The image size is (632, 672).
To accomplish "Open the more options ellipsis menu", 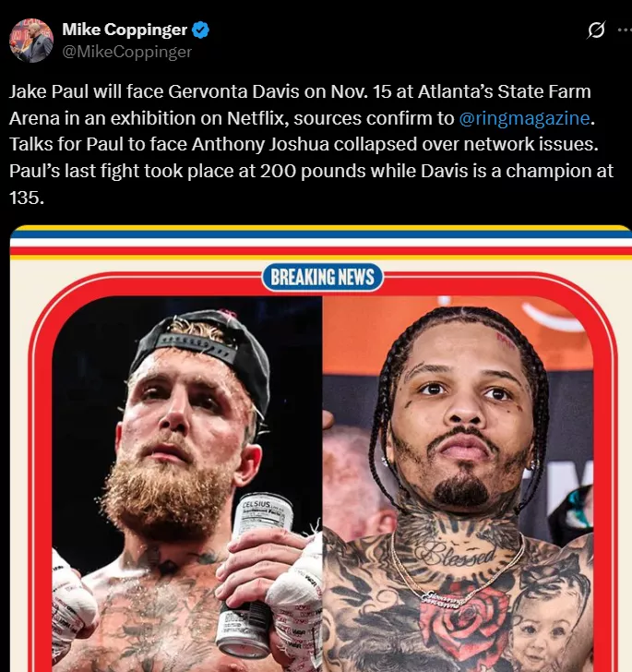I will click(625, 30).
